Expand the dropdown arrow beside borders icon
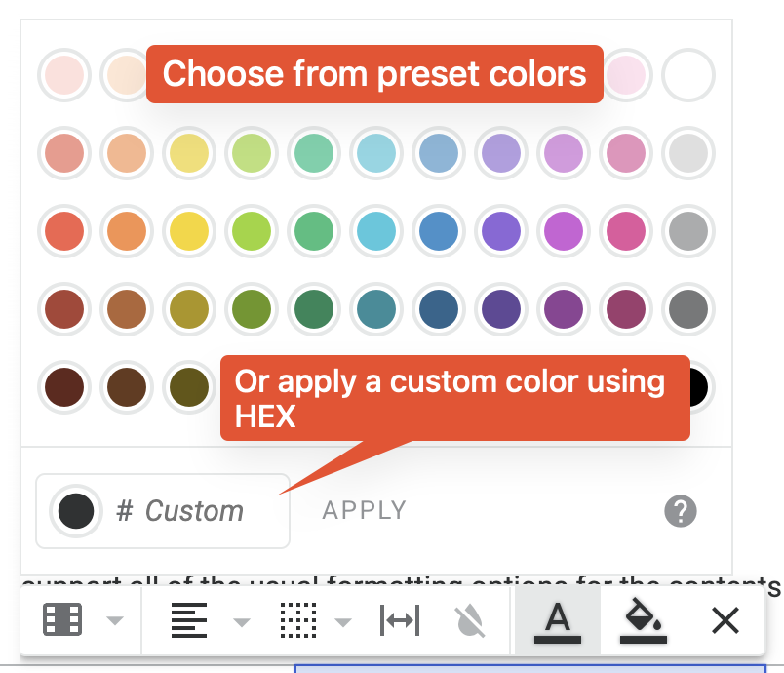Viewport: 784px width, 673px height. [343, 622]
